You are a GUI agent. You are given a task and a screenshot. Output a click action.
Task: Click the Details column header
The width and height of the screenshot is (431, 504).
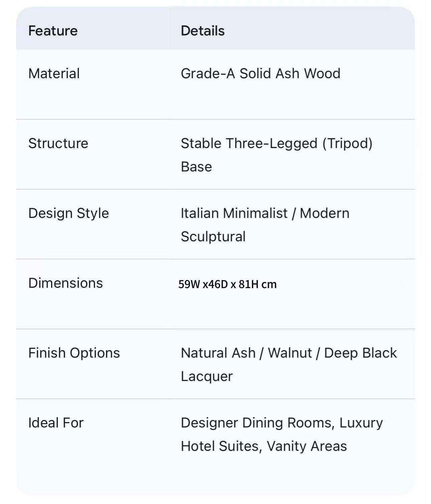click(x=202, y=31)
